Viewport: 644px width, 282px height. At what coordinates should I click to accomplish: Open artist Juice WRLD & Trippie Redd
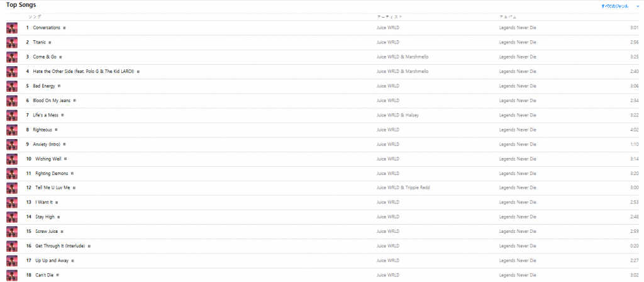[403, 188]
